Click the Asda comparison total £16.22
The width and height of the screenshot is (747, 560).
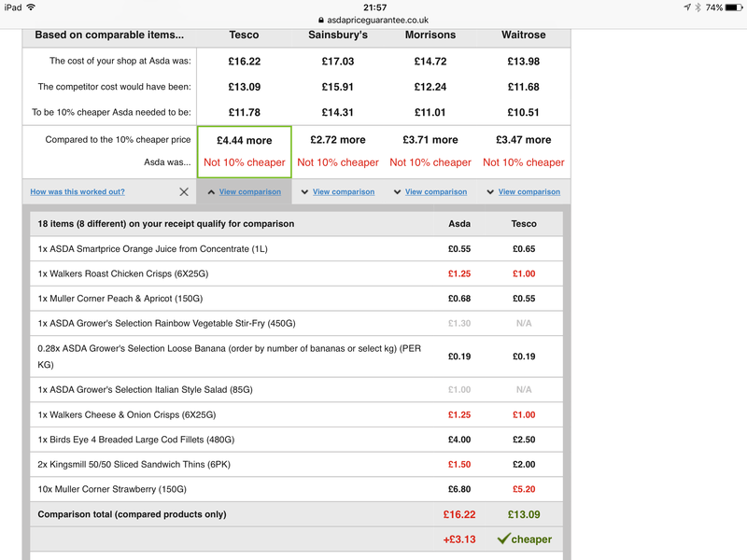(x=459, y=515)
